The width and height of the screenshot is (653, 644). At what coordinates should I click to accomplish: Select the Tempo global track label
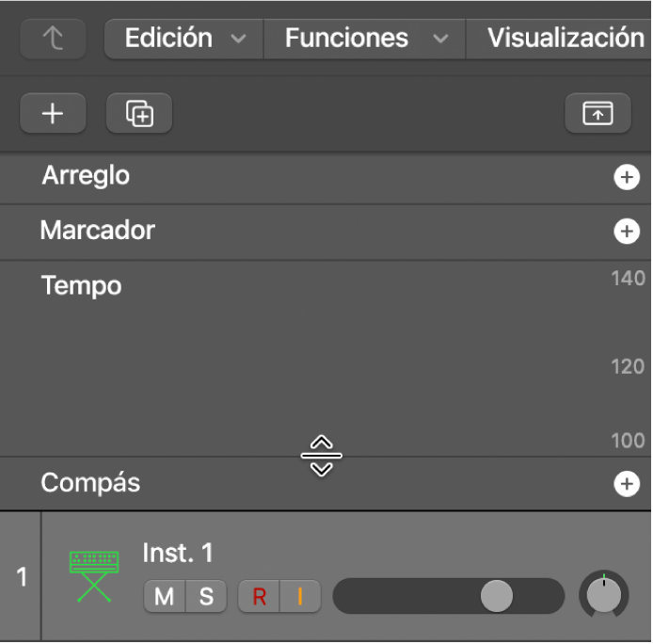[81, 285]
